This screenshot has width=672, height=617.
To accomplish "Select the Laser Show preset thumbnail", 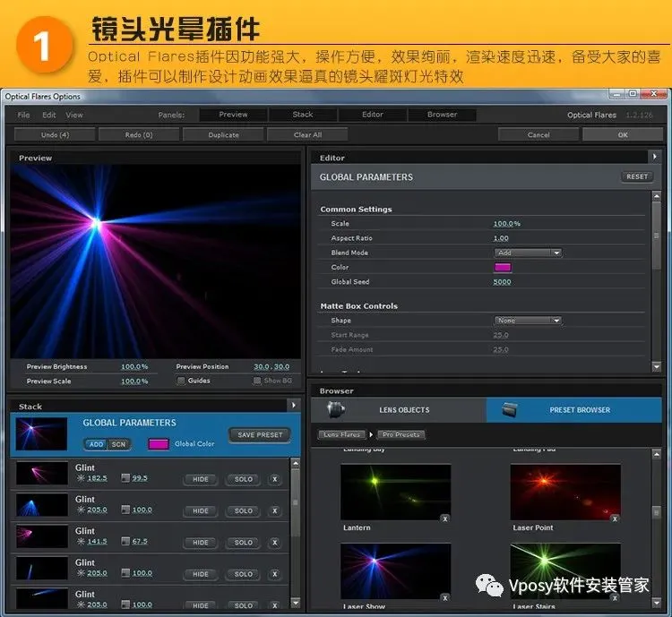I will point(395,571).
